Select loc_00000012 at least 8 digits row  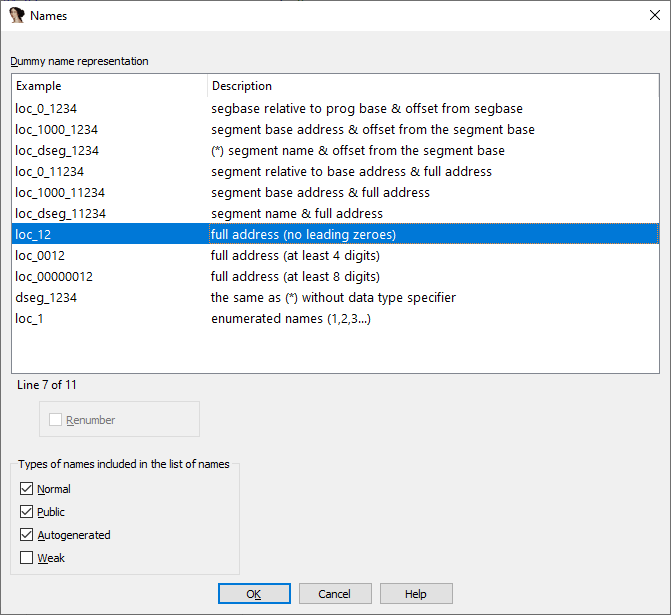tap(335, 276)
